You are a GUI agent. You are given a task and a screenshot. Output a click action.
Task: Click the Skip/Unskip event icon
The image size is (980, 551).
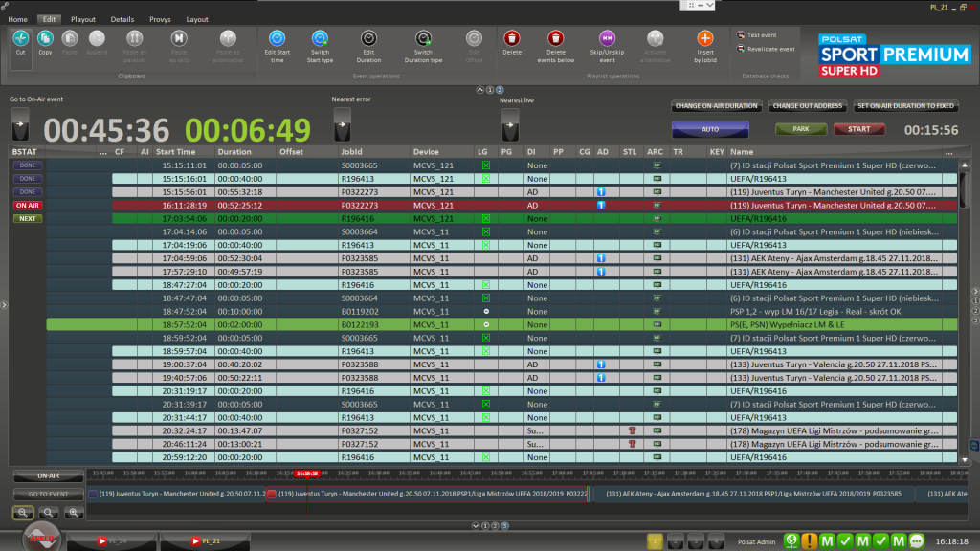(607, 39)
